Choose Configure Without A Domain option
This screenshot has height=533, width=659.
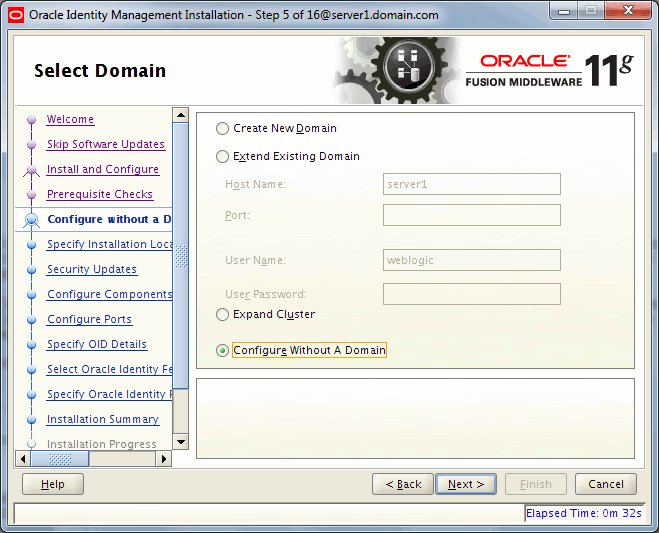point(222,350)
